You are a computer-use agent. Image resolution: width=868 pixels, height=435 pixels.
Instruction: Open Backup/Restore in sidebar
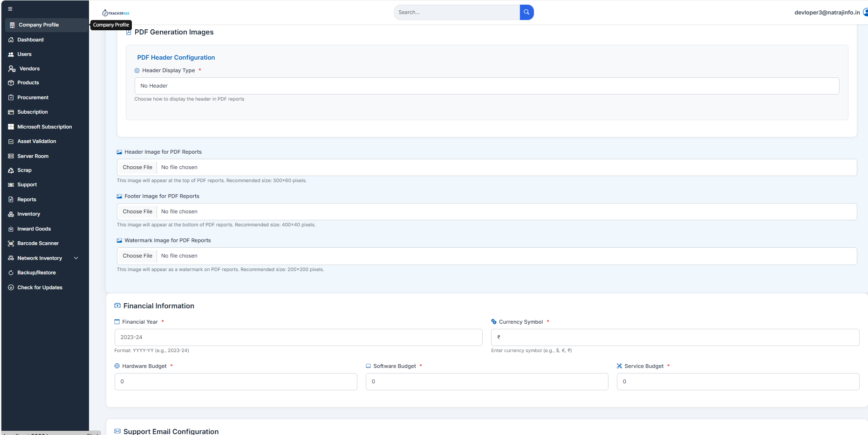pos(36,273)
